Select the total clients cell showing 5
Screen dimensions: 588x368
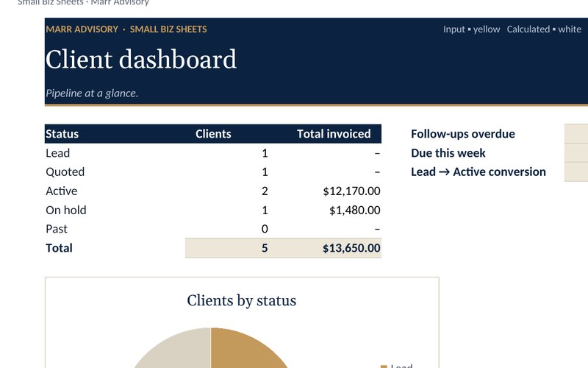click(227, 248)
